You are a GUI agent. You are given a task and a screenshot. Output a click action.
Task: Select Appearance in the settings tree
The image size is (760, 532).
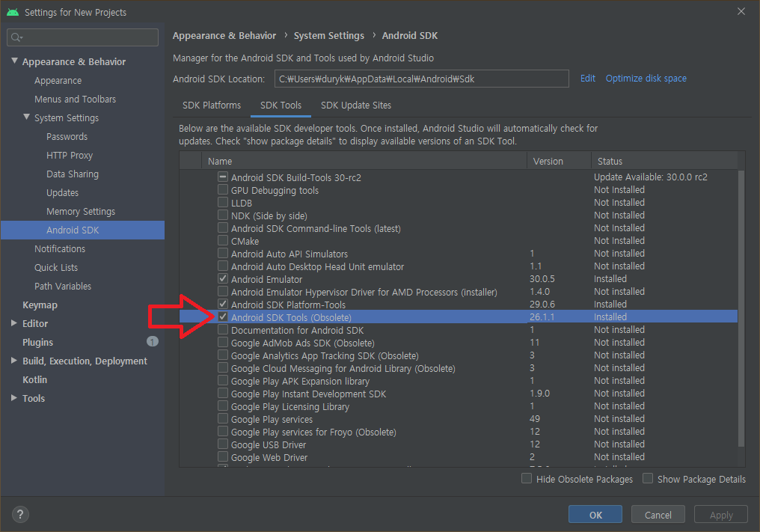58,81
